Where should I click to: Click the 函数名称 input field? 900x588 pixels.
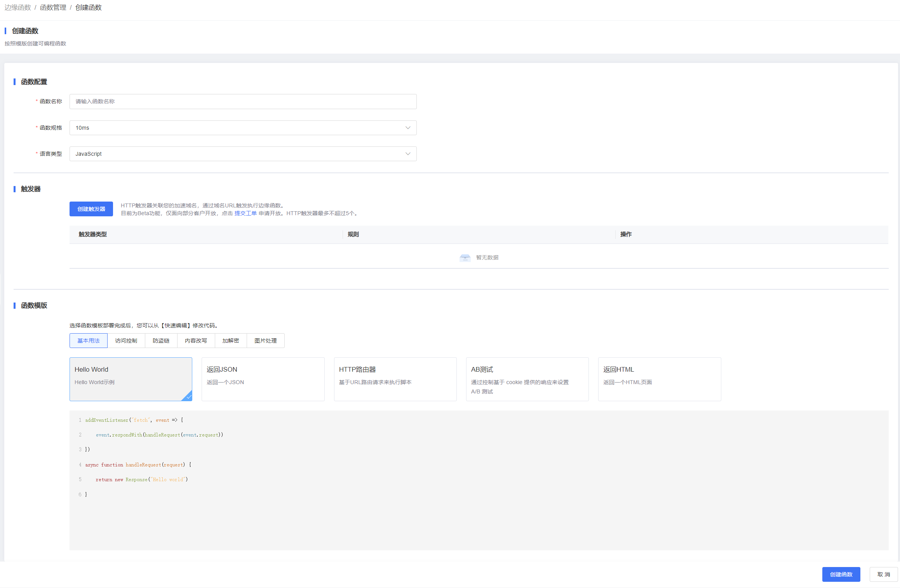pyautogui.click(x=243, y=101)
